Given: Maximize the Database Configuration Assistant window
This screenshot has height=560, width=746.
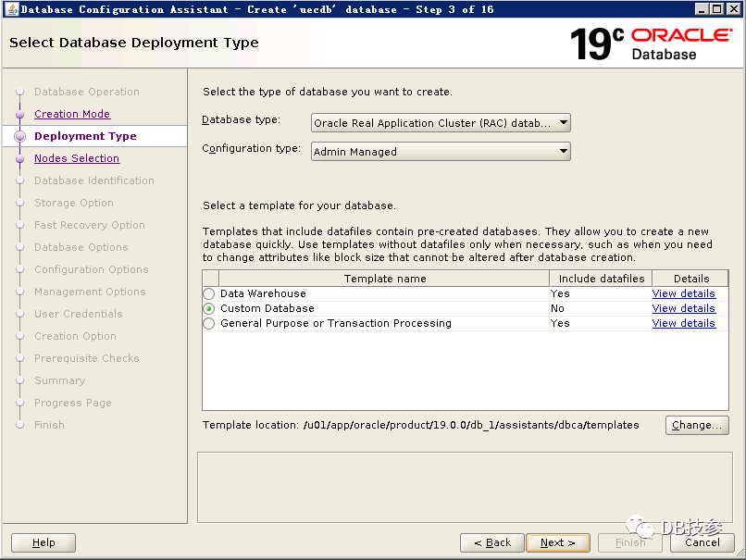Looking at the screenshot, I should tap(720, 9).
